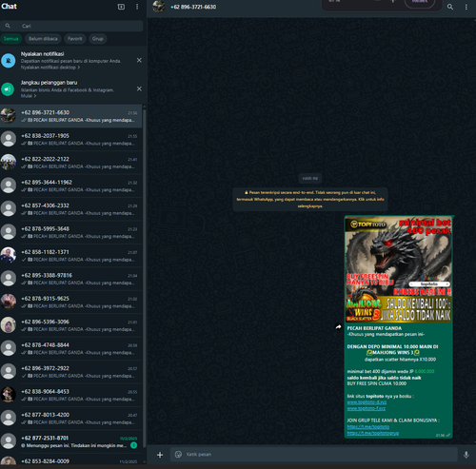The image size is (476, 469).
Task: Click the Cari search field
Action: 71,26
